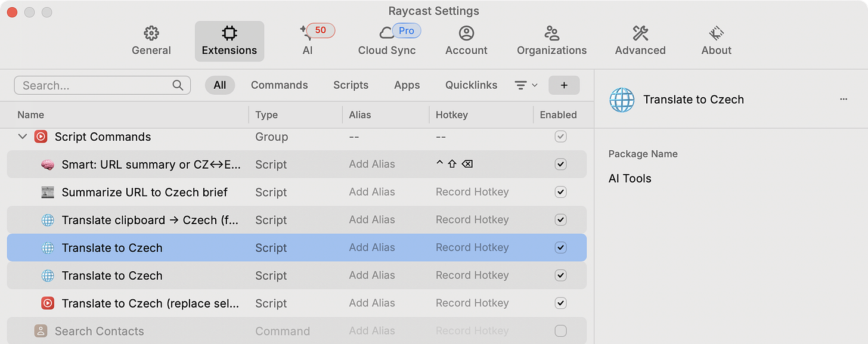
Task: Disable the Summarize URL to Czech brief checkbox
Action: (x=560, y=192)
